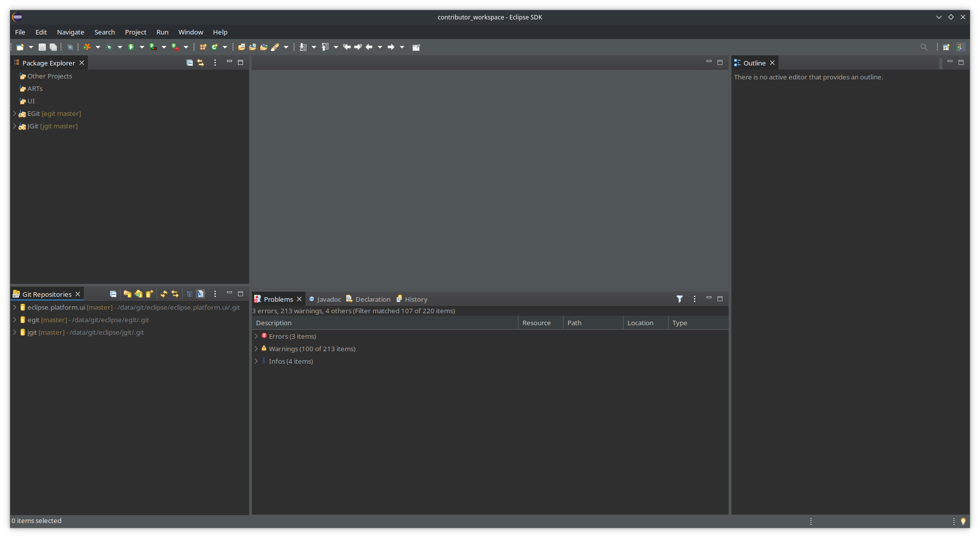Open the View Menu of the Problems view

click(x=694, y=299)
